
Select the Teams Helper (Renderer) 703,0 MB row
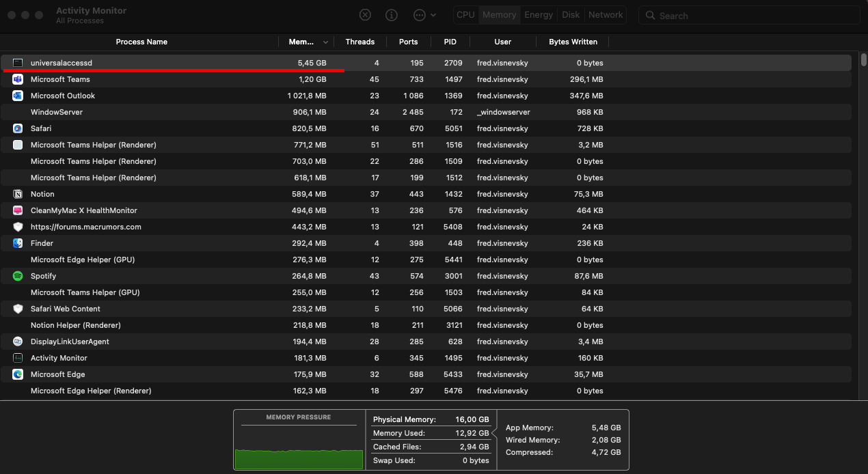[426, 161]
